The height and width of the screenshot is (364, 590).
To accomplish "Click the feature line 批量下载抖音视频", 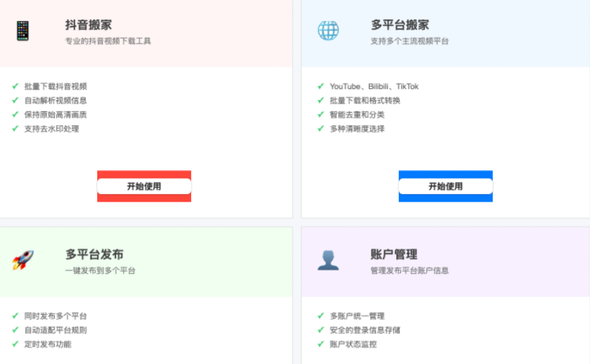I will coord(56,87).
